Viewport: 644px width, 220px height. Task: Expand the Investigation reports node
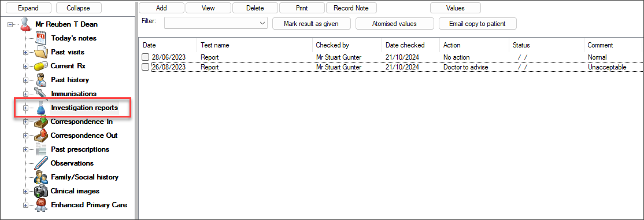tap(25, 108)
